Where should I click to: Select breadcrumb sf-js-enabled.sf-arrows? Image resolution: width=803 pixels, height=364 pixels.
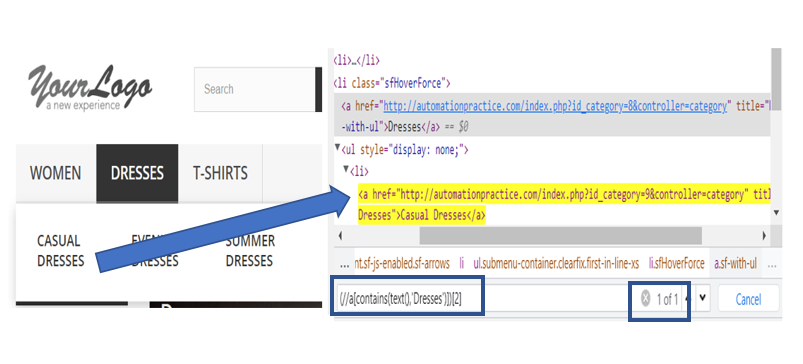[402, 264]
